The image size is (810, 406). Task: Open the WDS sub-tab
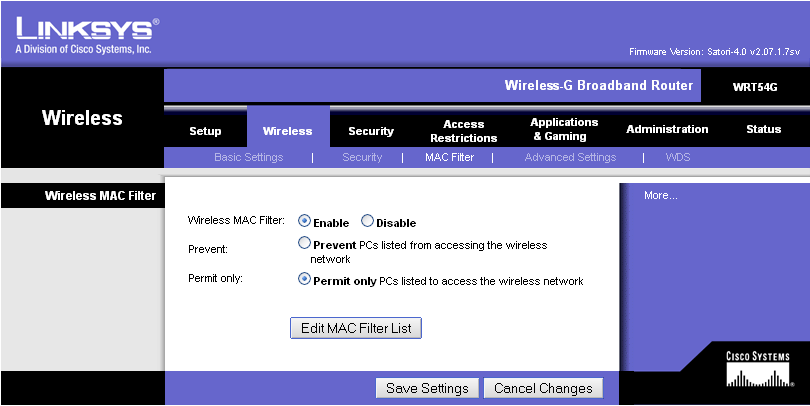pyautogui.click(x=678, y=157)
